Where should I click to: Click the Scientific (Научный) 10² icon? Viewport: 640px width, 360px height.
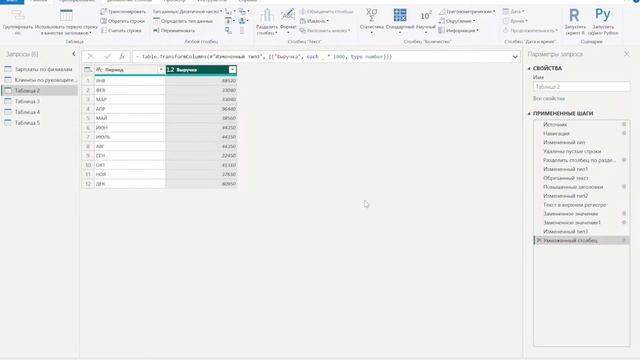point(425,16)
